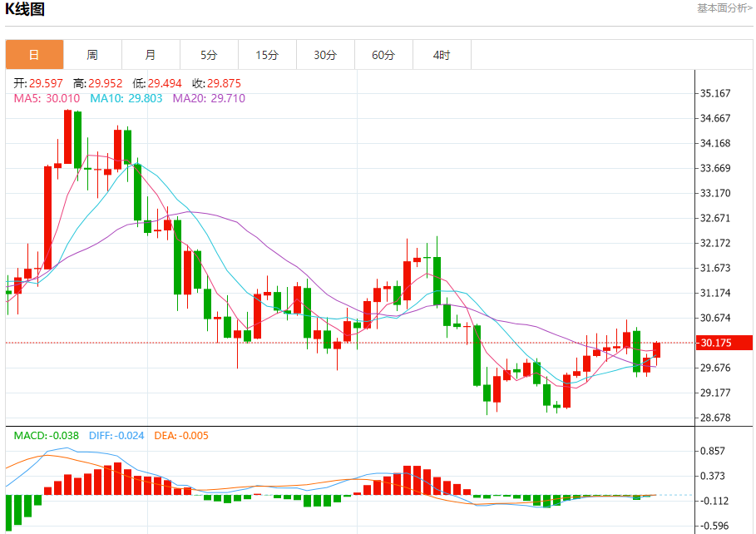Click the -0.596 MACD axis label
Screen dimensions: 756x534
(713, 526)
